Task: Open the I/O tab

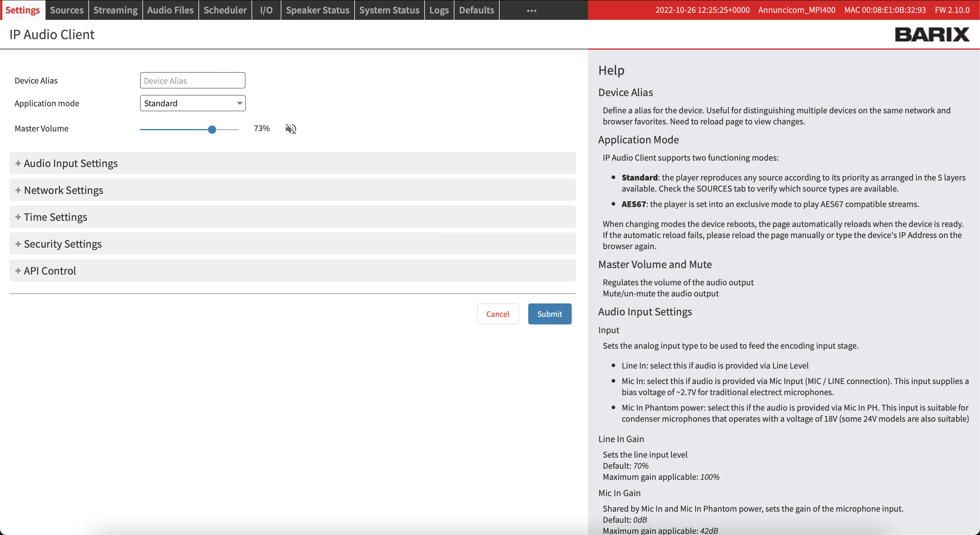Action: [266, 10]
